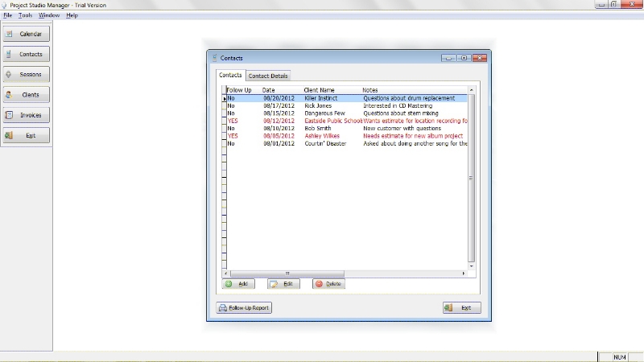644x362 pixels.
Task: Click the horizontal scrollbar right arrow
Action: (463, 274)
